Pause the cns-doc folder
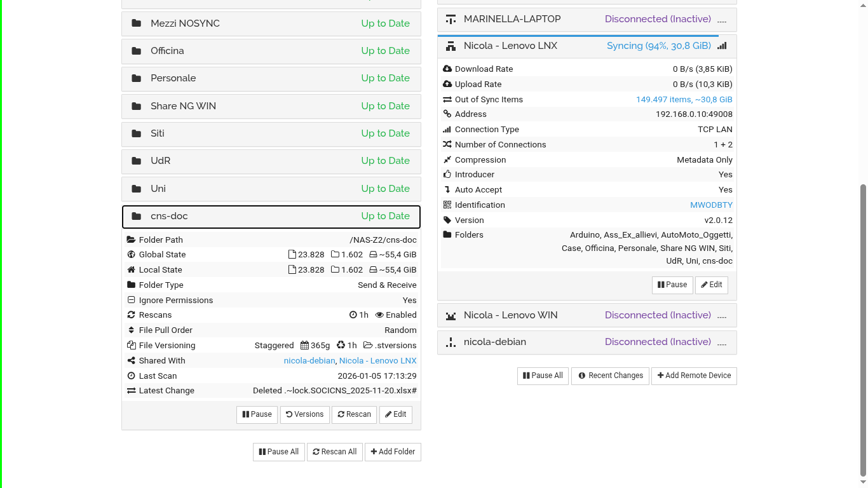This screenshot has height=488, width=868. (257, 414)
